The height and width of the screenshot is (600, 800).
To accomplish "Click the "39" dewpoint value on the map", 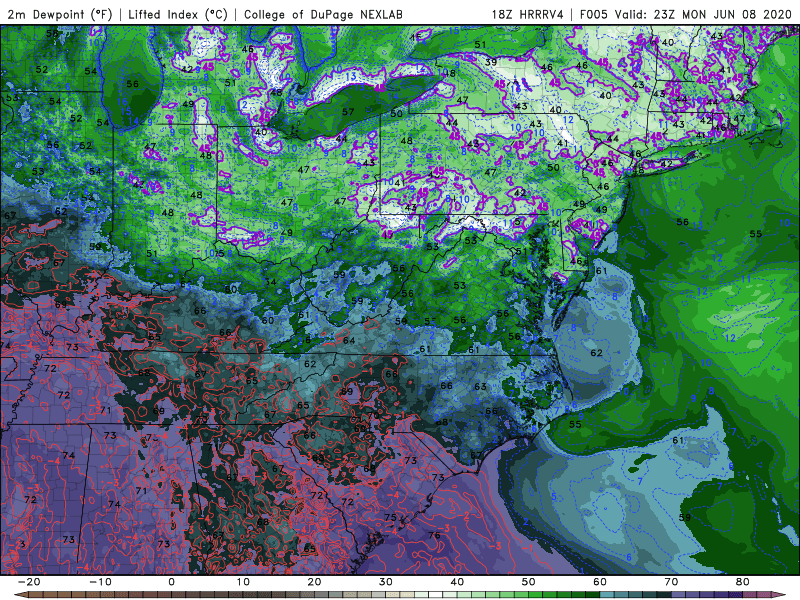I will pyautogui.click(x=491, y=62).
